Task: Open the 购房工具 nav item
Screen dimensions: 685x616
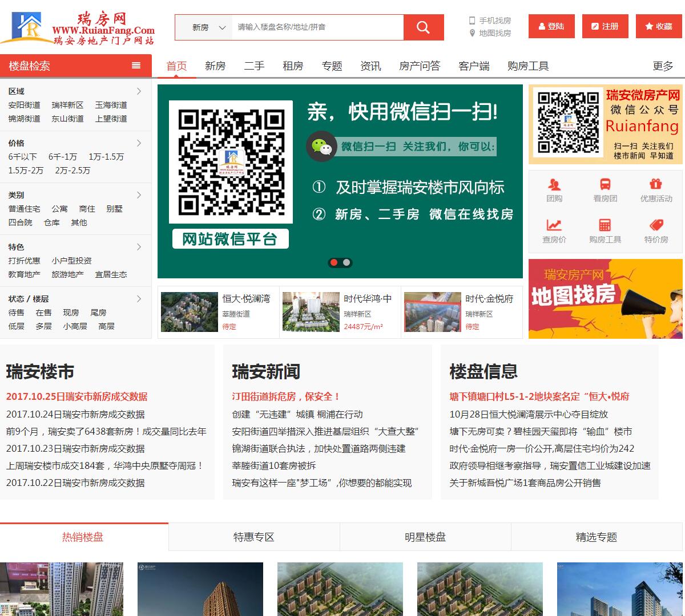Action: 528,66
